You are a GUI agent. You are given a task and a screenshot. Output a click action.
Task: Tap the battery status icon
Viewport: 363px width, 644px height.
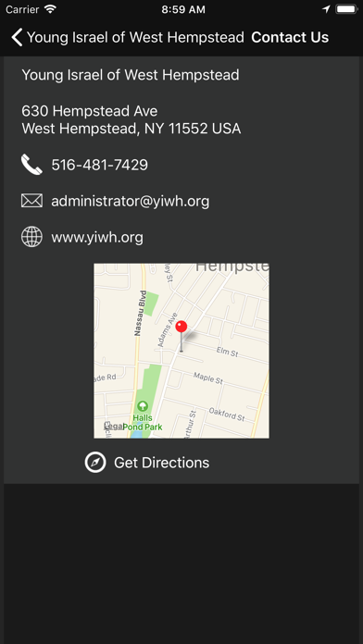[346, 9]
